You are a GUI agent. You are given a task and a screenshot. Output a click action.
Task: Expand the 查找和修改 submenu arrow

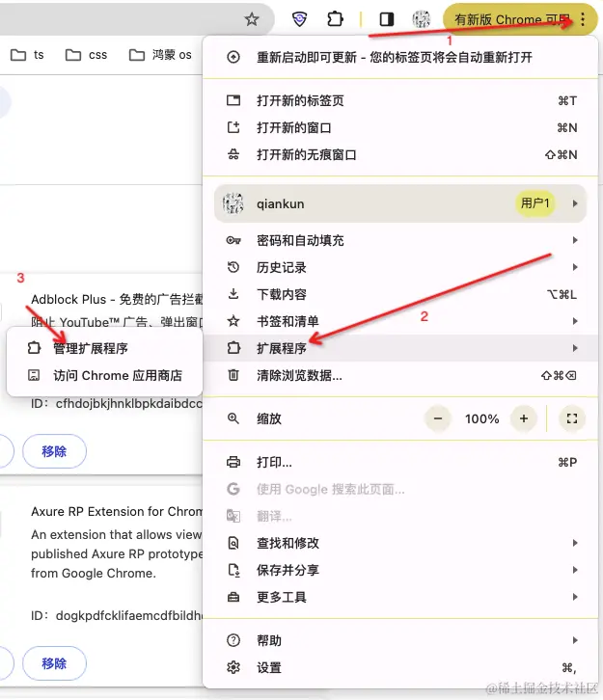575,543
